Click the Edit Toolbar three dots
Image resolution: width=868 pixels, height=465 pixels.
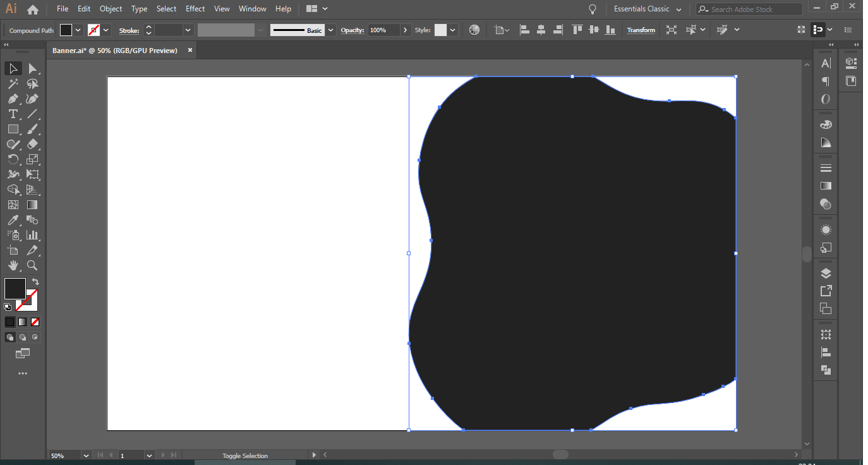23,373
